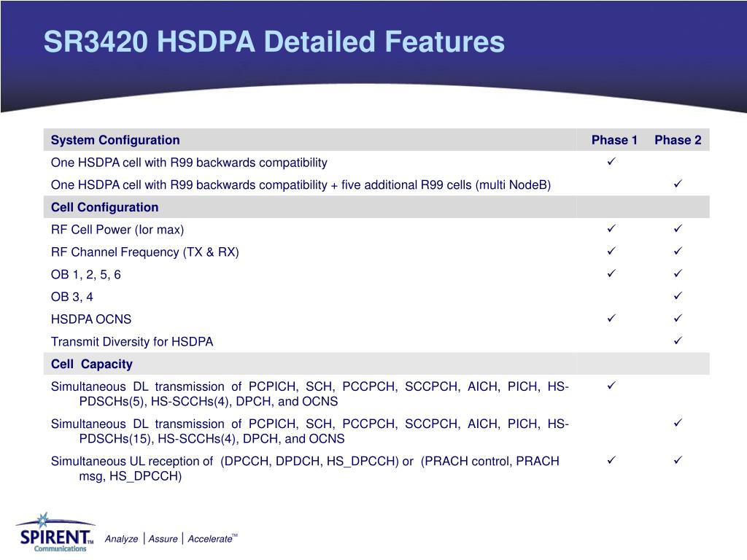Select the row text ending in R99 backwards compatibility
The image size is (747, 560).
(189, 163)
